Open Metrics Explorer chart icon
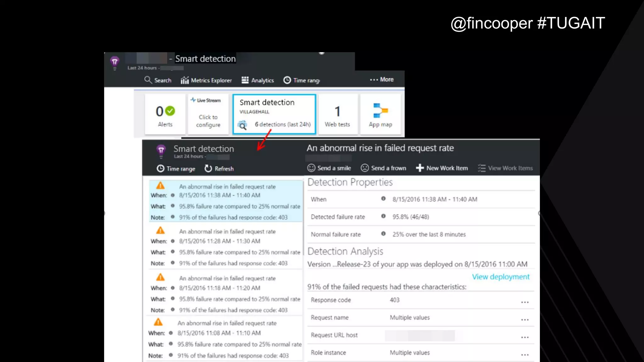The image size is (644, 362). [185, 80]
